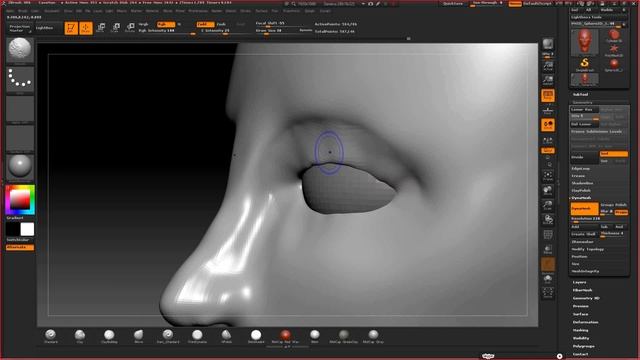The image size is (640, 360).
Task: Select the MatCap Red Wax material
Action: (x=285, y=336)
